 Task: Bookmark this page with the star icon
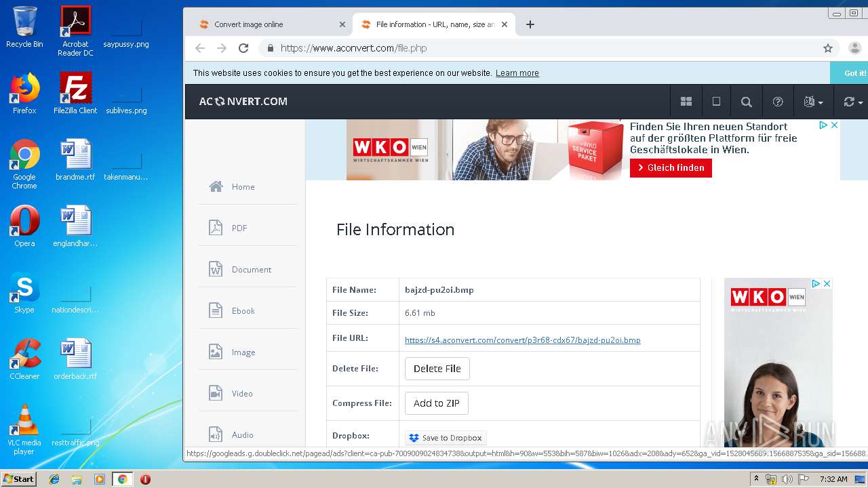pos(828,48)
